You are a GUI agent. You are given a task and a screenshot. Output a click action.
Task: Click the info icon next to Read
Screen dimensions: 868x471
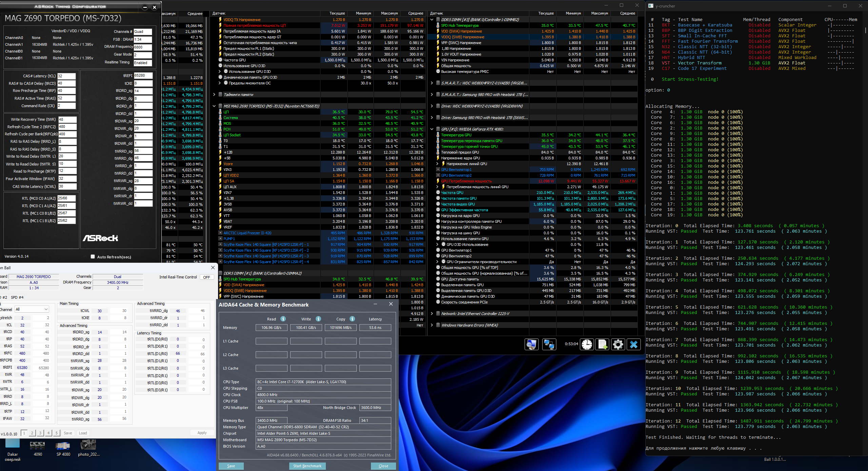click(x=283, y=319)
